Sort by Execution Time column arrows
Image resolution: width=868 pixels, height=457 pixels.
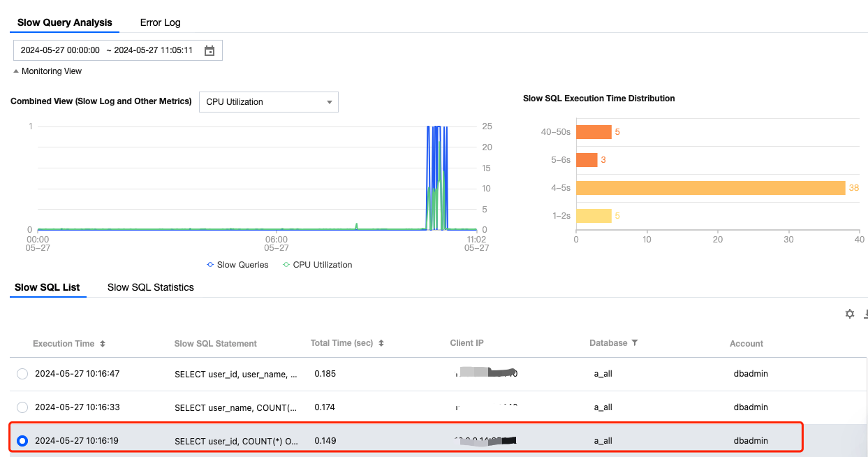coord(103,344)
